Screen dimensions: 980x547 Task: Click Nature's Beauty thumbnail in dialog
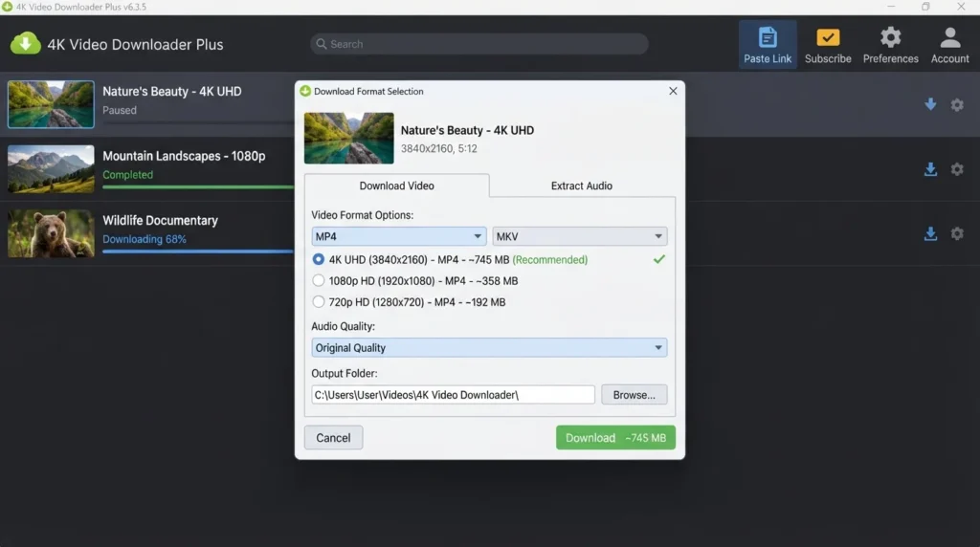pos(348,138)
